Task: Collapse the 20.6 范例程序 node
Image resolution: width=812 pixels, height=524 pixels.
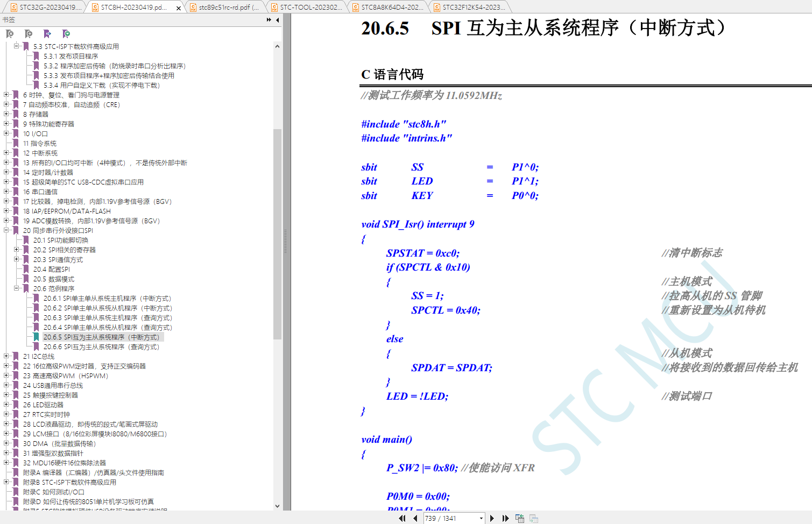Action: pyautogui.click(x=16, y=288)
